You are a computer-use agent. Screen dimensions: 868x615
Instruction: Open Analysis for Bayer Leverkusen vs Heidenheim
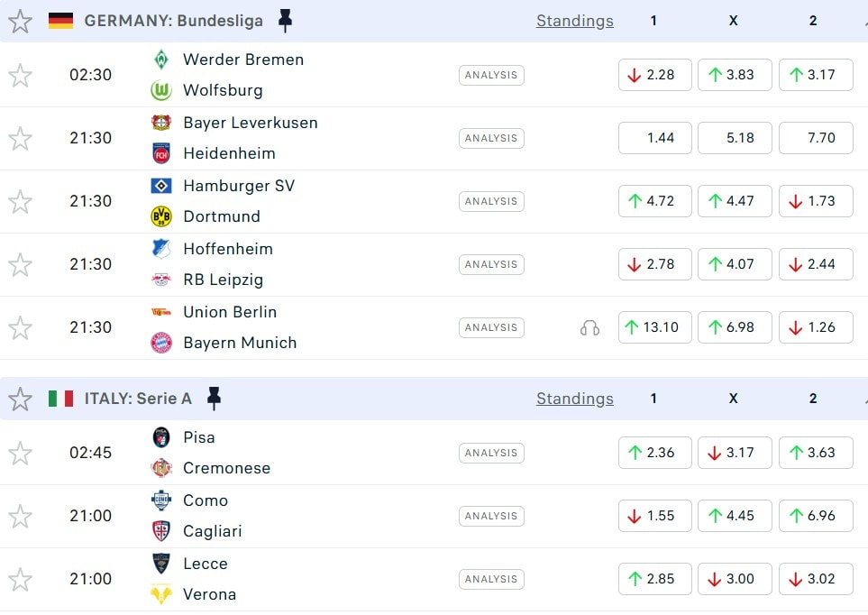tap(491, 138)
